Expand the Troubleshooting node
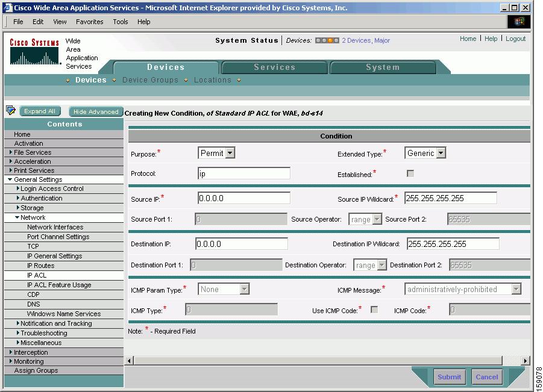The width and height of the screenshot is (543, 392). pyautogui.click(x=18, y=333)
